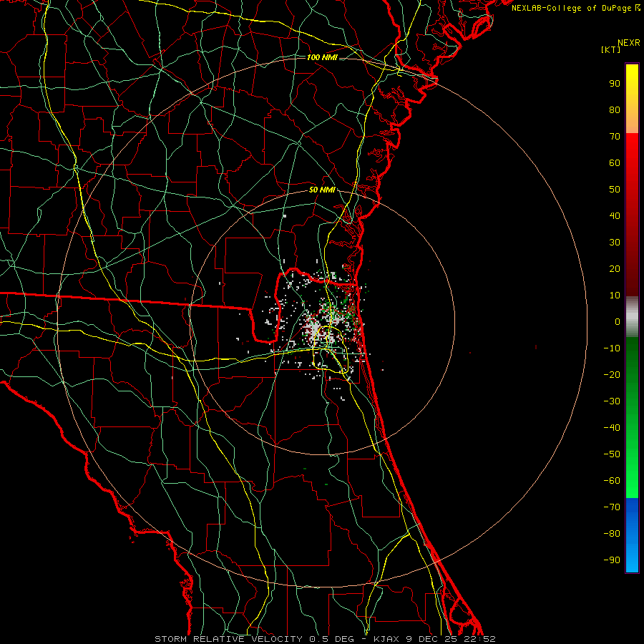Select the 40 tick label on velocity scale
This screenshot has width=644, height=644.
(615, 215)
